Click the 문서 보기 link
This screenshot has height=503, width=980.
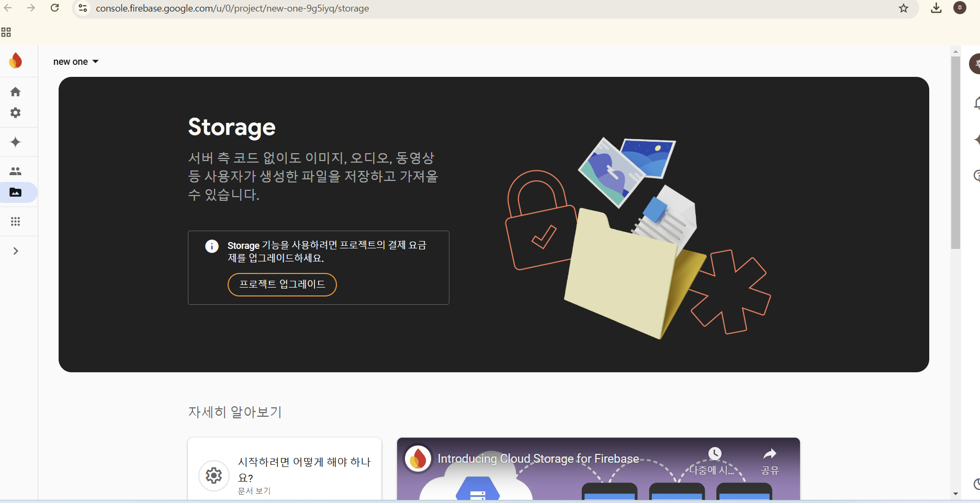(x=254, y=491)
